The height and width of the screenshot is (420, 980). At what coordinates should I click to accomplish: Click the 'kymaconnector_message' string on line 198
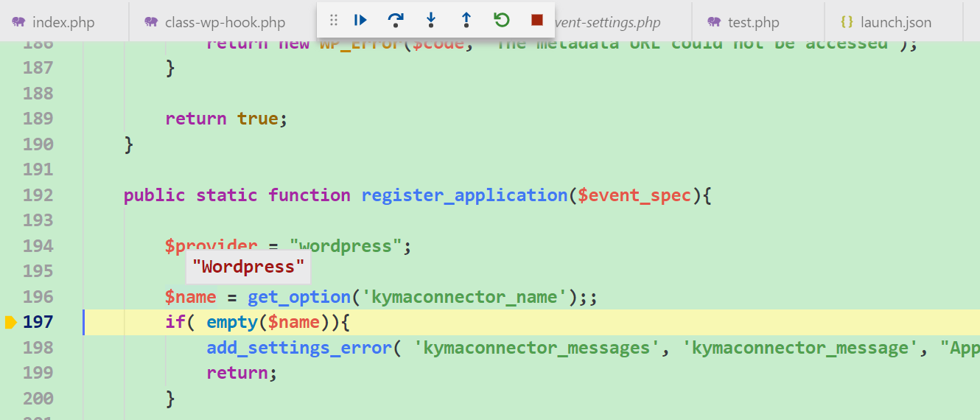[x=799, y=348]
